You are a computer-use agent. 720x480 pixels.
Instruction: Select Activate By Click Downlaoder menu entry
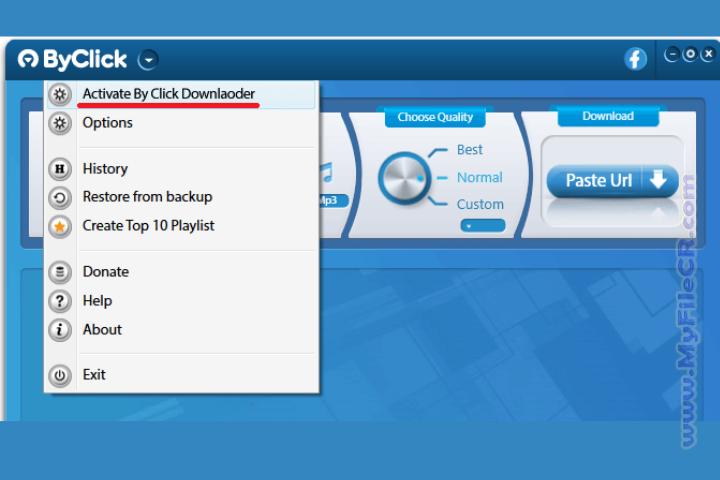(182, 95)
